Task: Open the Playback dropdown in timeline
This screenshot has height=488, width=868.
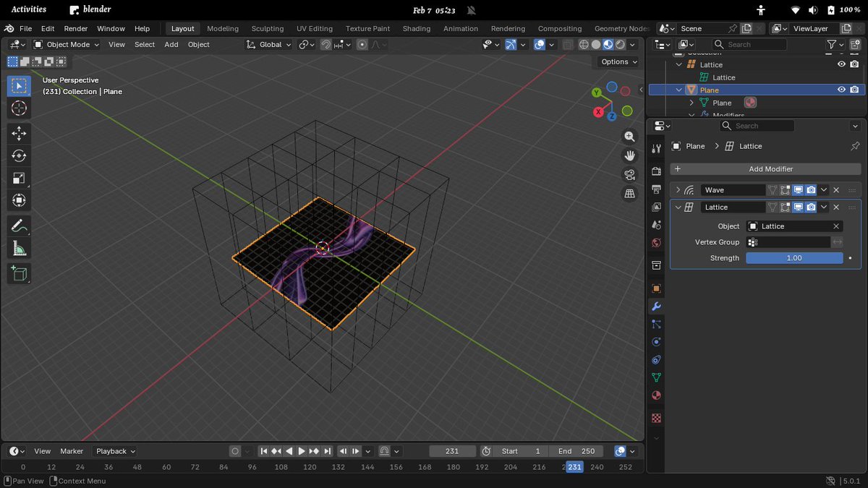Action: point(116,451)
